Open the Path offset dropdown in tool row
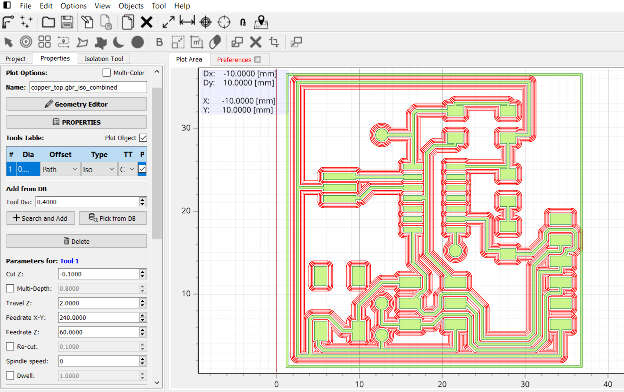 point(60,169)
